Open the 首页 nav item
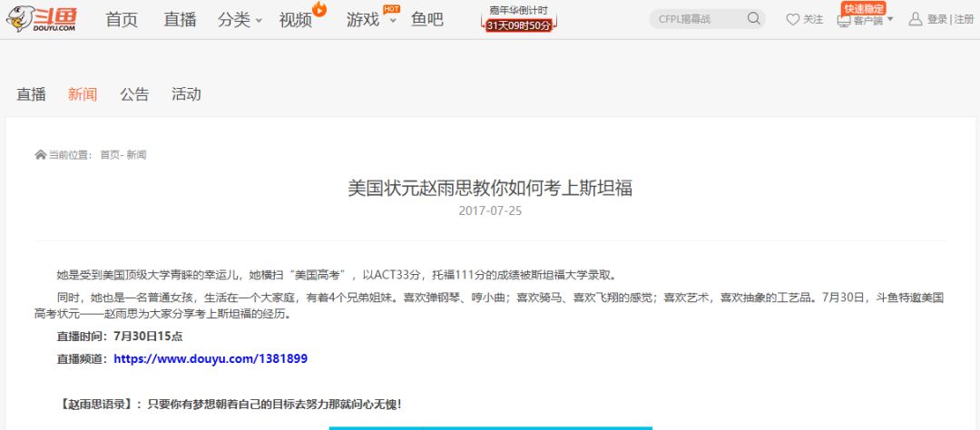 tap(122, 19)
